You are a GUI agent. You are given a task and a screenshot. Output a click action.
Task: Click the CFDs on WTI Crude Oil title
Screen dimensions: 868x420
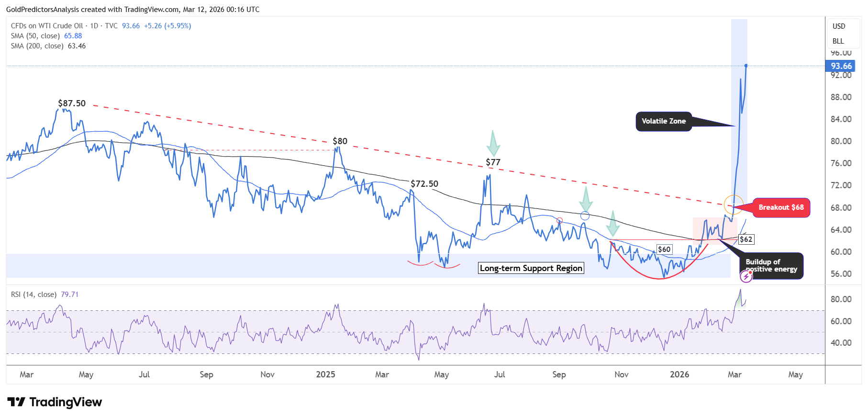47,26
